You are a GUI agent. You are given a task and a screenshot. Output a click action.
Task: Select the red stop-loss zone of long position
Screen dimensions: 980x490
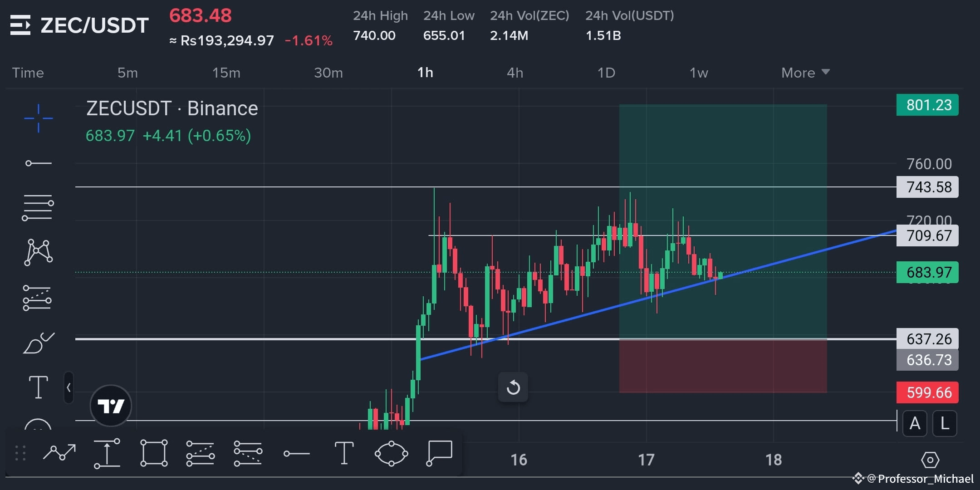point(723,366)
